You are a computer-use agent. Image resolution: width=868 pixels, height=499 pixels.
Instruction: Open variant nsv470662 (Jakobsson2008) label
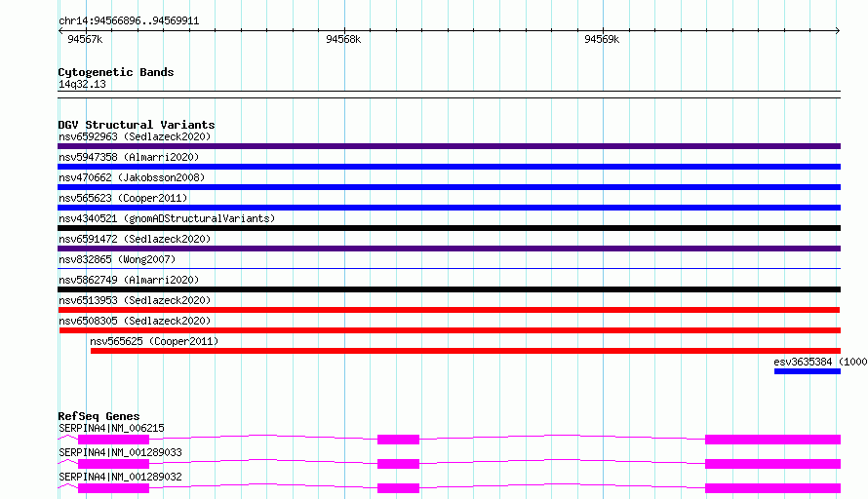tap(132, 177)
